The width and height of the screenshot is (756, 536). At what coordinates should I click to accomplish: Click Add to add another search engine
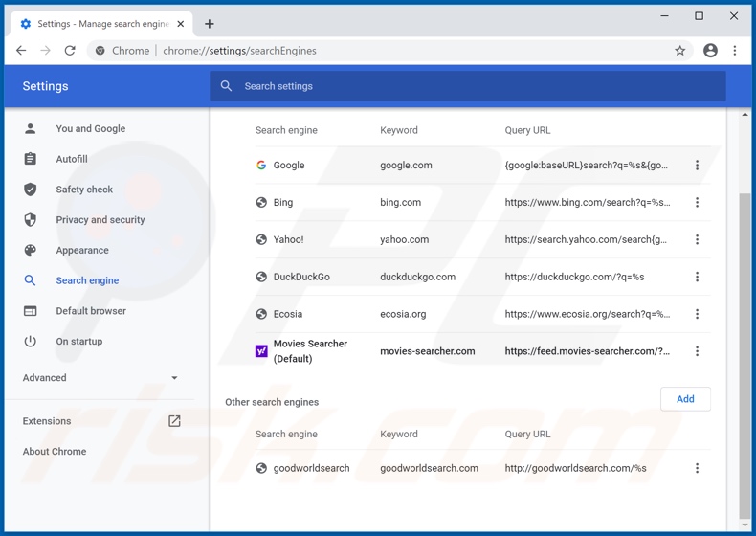coord(685,399)
